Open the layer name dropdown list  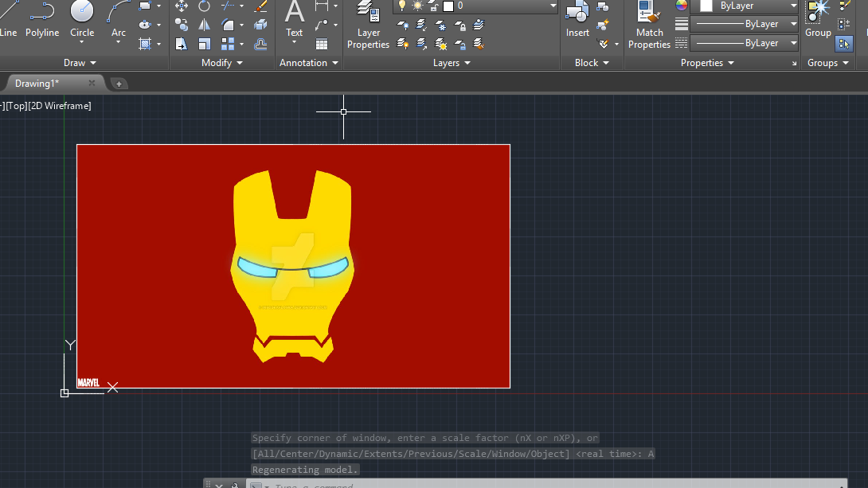[x=553, y=6]
